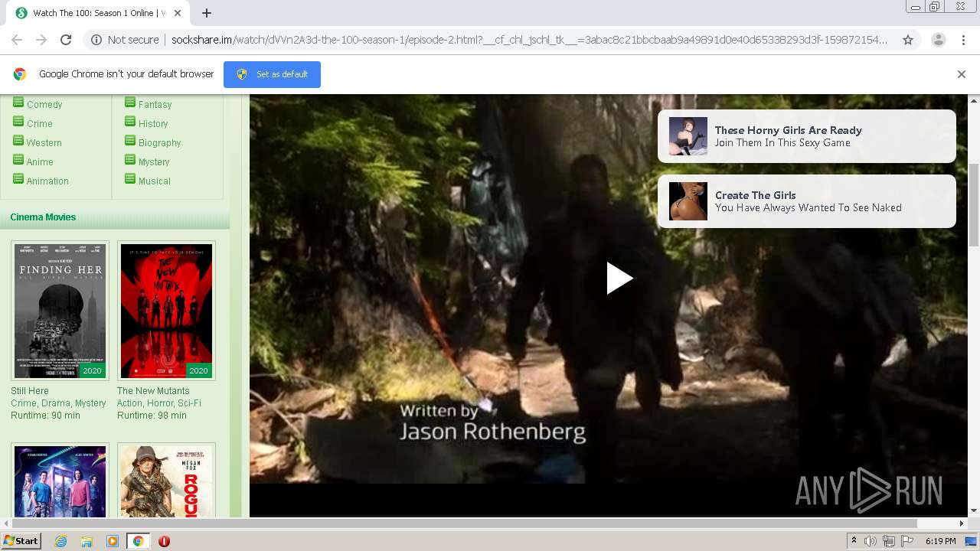The image size is (980, 551).
Task: Launch Internet Explorer from the taskbar
Action: (x=60, y=541)
